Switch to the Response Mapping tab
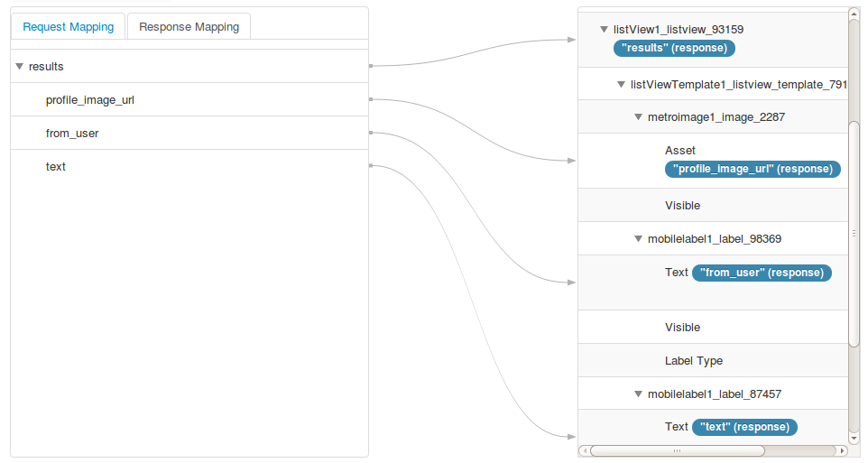Screen dimensions: 868x463 coord(189,26)
